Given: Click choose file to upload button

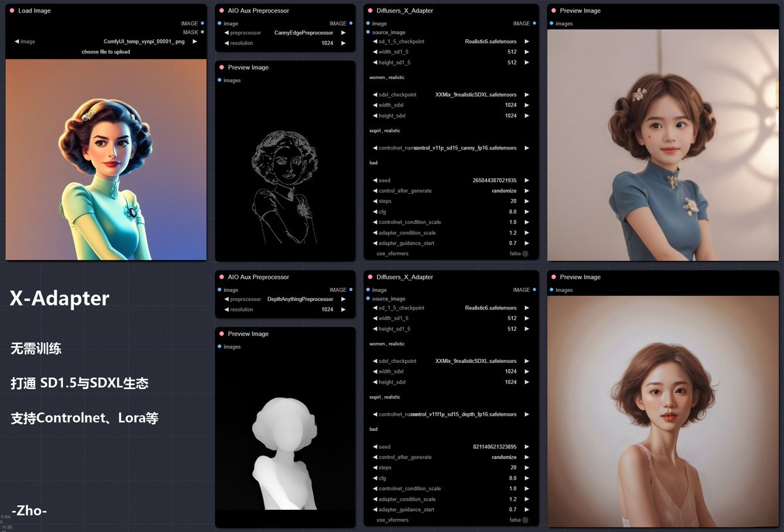Looking at the screenshot, I should point(106,52).
